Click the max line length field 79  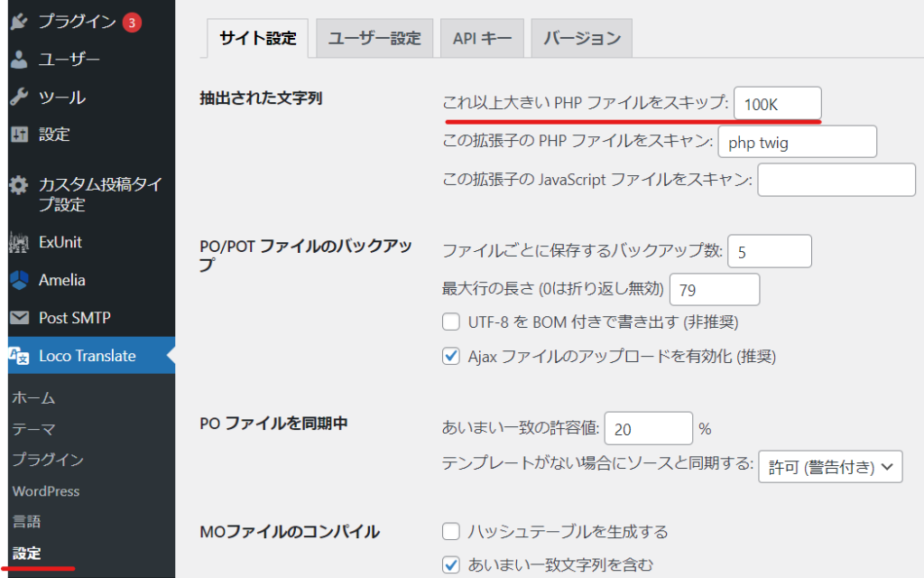[715, 290]
